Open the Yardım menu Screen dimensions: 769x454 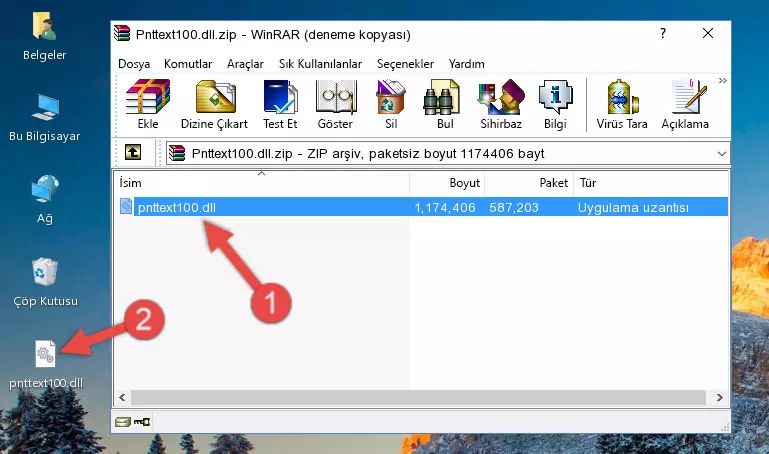click(x=466, y=64)
